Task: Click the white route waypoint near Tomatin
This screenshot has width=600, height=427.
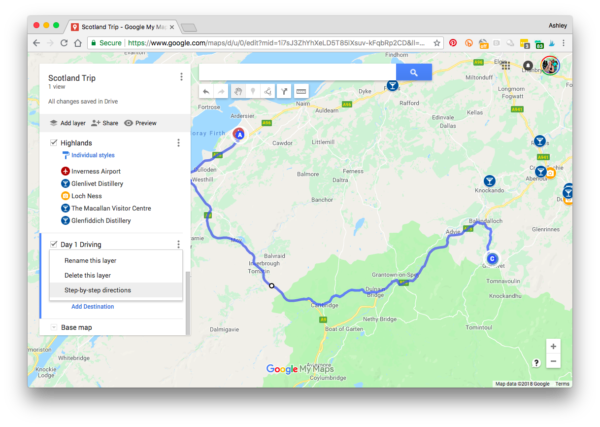Action: (272, 286)
